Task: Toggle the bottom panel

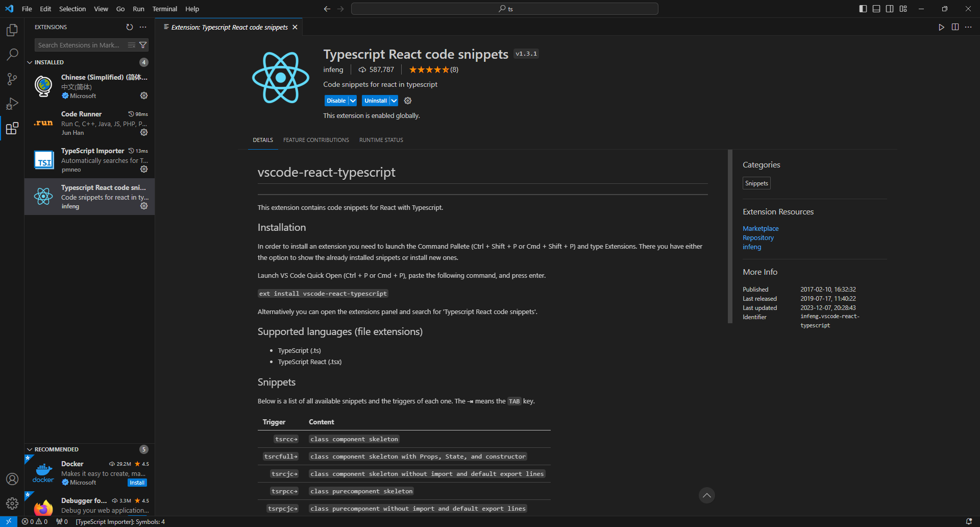Action: pyautogui.click(x=876, y=9)
